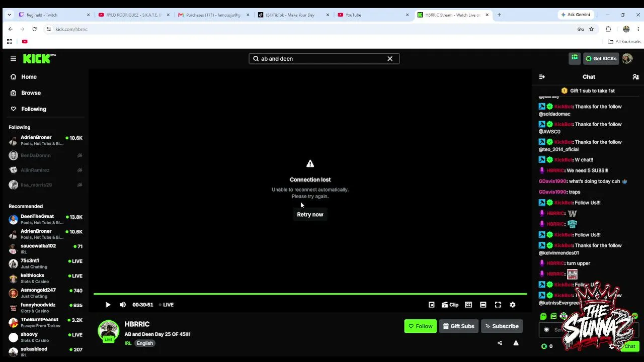Open the chat users list icon
This screenshot has width=644, height=362.
[x=636, y=77]
